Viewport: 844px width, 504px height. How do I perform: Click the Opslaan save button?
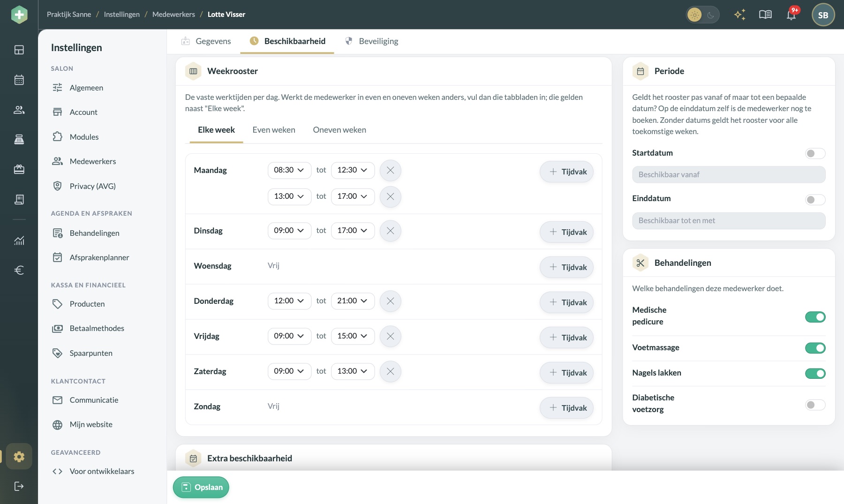(x=201, y=487)
